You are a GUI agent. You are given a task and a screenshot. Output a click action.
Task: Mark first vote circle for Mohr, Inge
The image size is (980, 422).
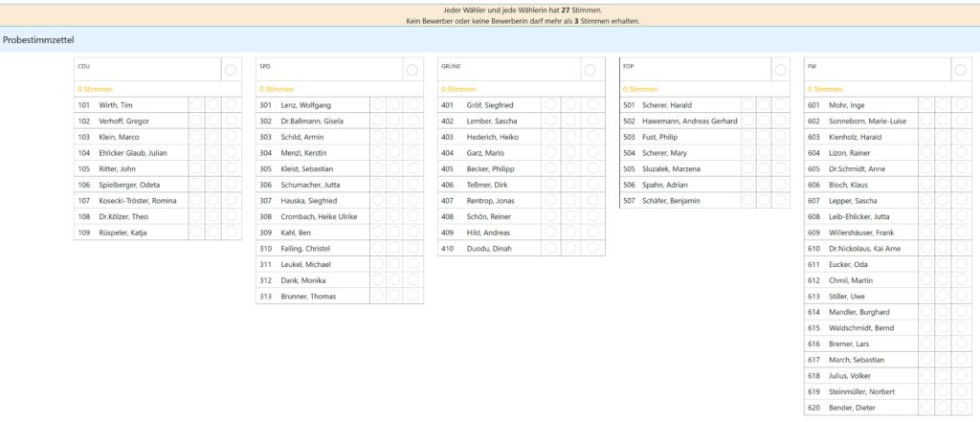pos(926,105)
